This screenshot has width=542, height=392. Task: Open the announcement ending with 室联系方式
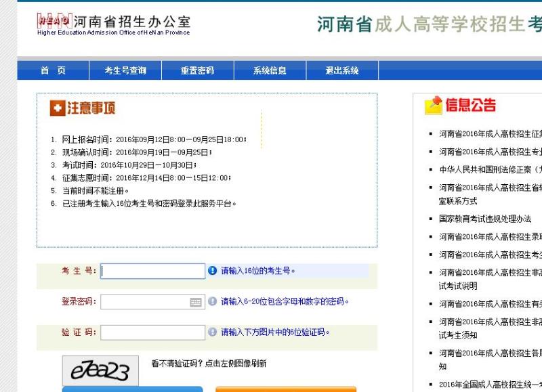491,194
